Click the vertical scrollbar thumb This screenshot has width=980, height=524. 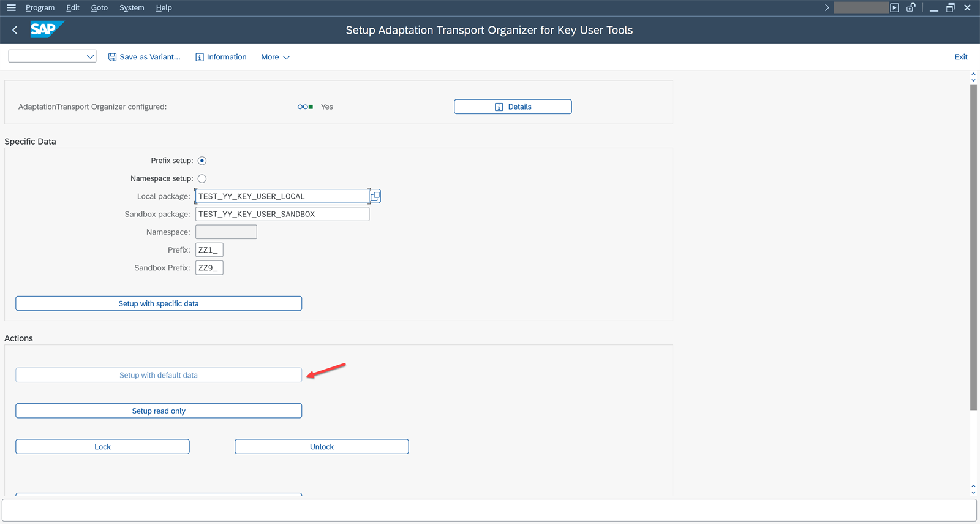point(973,248)
